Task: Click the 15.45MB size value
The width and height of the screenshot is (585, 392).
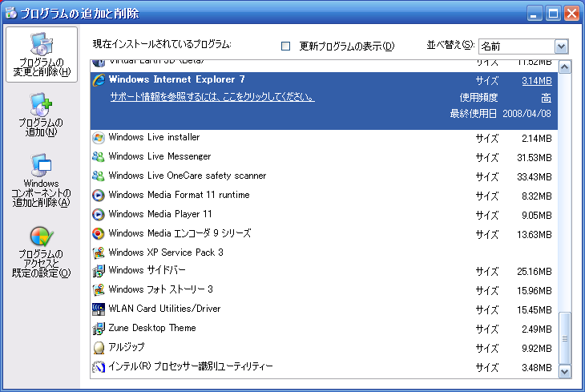Action: tap(535, 310)
